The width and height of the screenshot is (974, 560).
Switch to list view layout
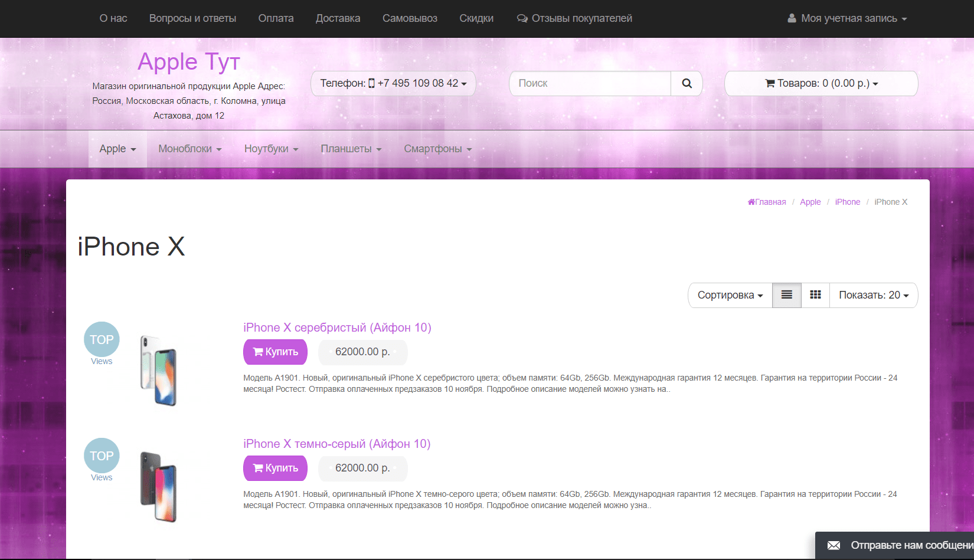pyautogui.click(x=786, y=295)
